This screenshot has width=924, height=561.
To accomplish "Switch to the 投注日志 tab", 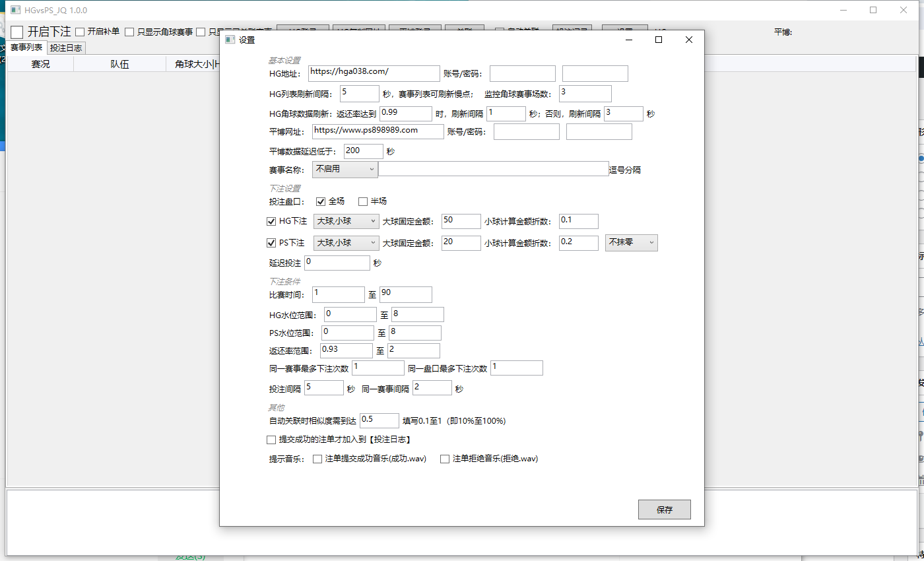I will (67, 48).
